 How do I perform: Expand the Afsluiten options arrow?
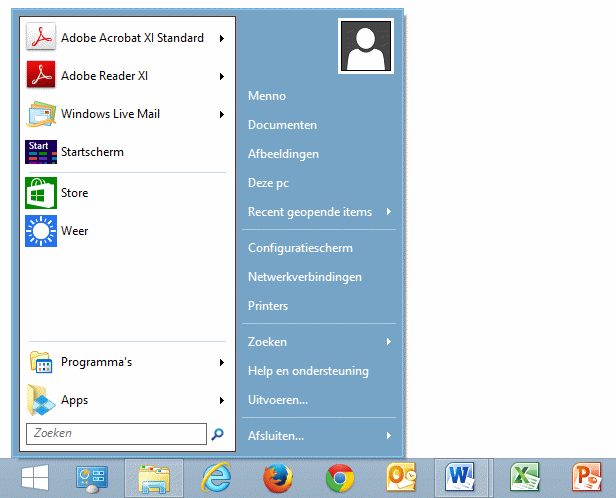tap(389, 436)
